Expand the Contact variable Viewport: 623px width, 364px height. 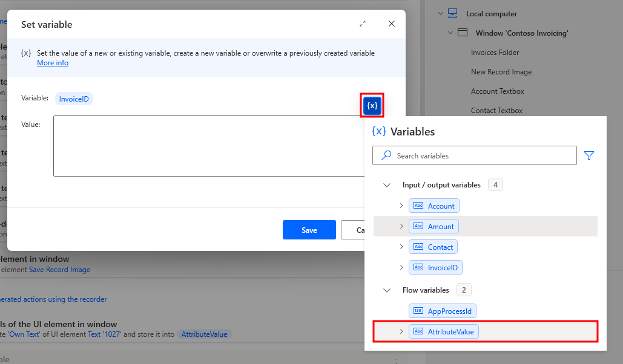pos(401,246)
